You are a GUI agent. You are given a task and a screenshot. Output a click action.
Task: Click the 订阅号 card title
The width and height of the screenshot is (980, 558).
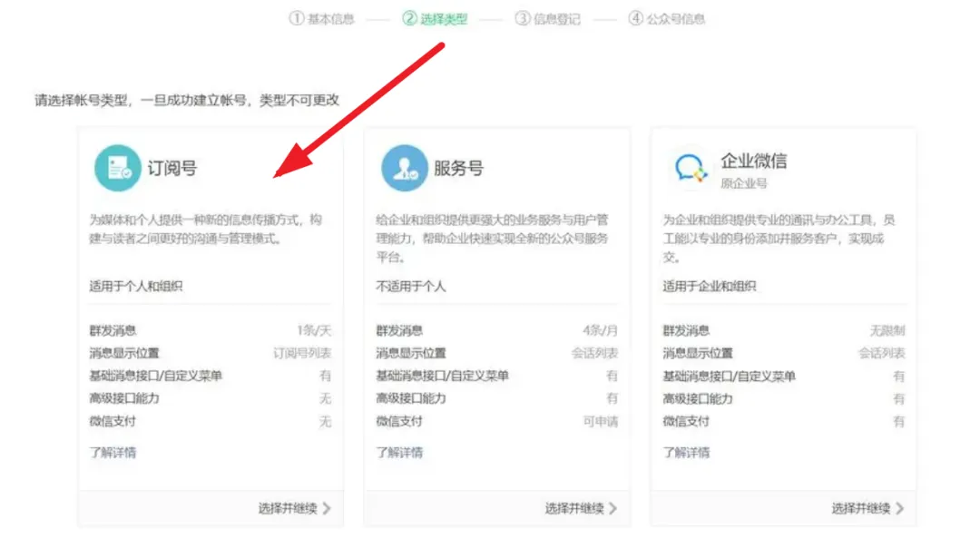pos(171,168)
